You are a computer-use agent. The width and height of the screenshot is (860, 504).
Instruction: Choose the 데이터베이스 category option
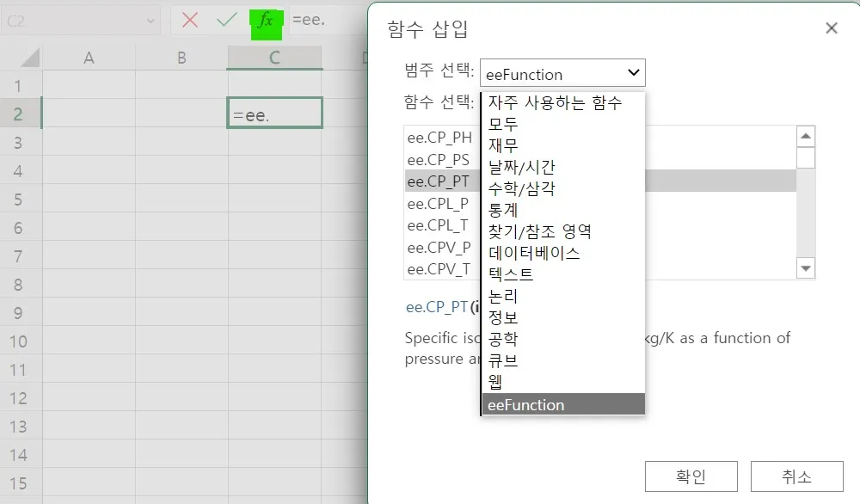(x=533, y=253)
